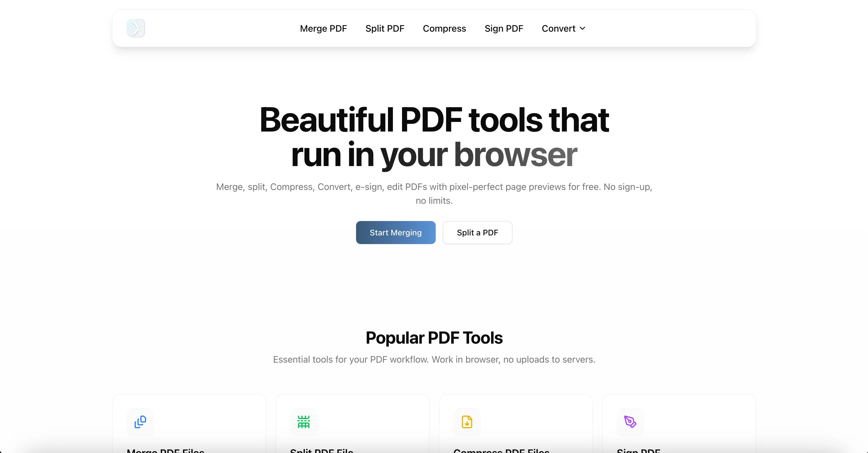This screenshot has width=868, height=453.
Task: Click the purple Sign PDF pen icon
Action: (x=630, y=422)
